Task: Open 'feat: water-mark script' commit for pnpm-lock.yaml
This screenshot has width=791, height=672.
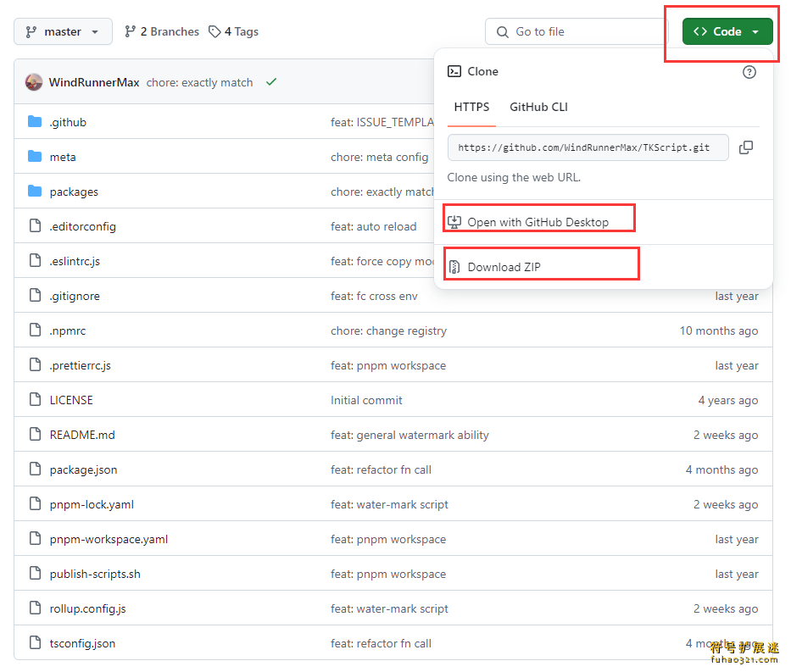Action: click(389, 504)
